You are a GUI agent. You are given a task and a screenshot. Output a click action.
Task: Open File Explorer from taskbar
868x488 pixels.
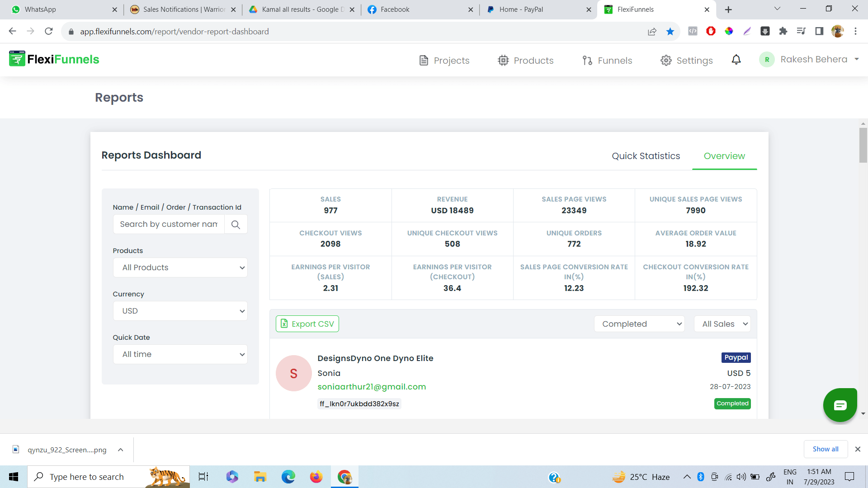click(x=260, y=477)
